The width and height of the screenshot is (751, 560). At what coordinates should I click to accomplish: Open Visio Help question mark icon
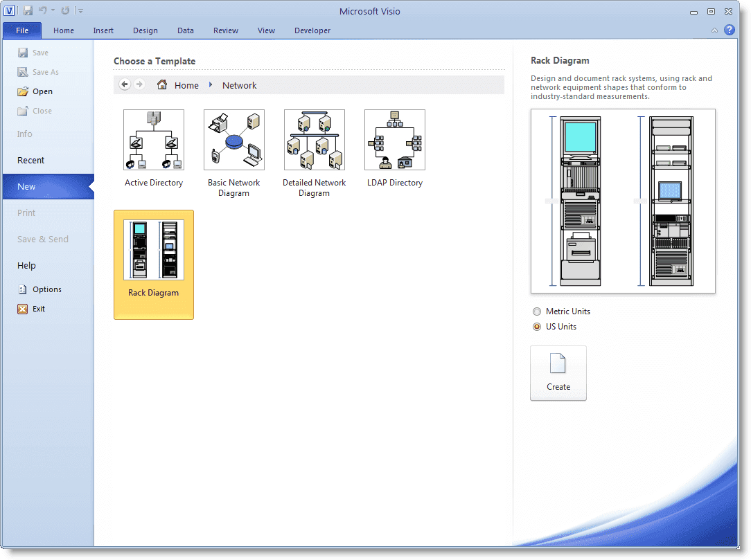click(730, 30)
